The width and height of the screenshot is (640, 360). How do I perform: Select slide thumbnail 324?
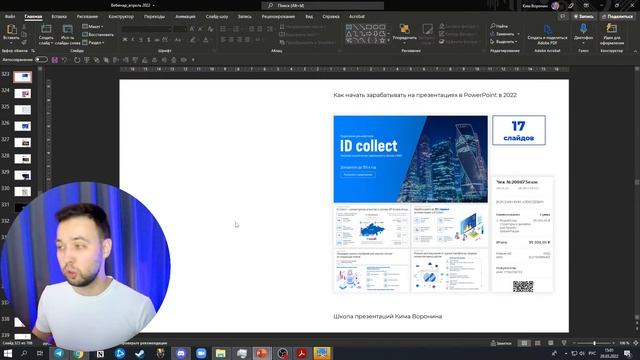coord(22,93)
